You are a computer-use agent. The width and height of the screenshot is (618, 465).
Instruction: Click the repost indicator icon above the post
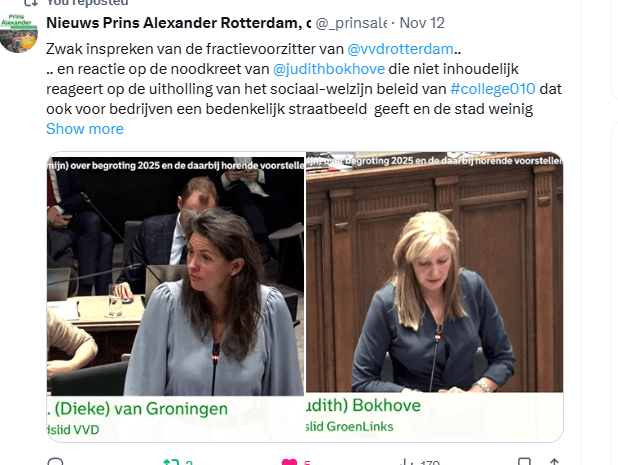tap(31, 3)
